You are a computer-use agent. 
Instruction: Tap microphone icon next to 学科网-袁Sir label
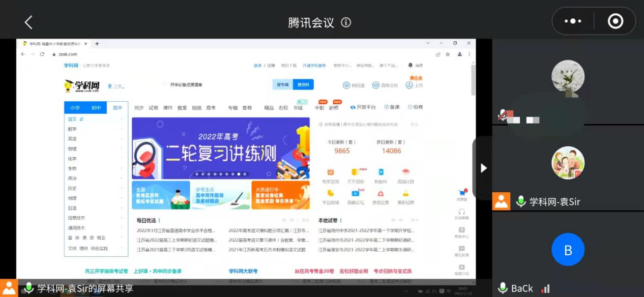click(521, 201)
